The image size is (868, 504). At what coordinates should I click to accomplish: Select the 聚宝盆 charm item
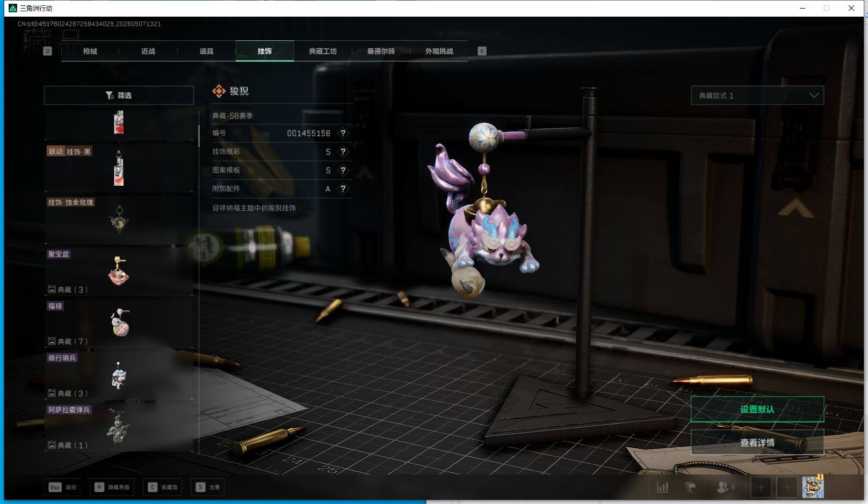coord(119,271)
